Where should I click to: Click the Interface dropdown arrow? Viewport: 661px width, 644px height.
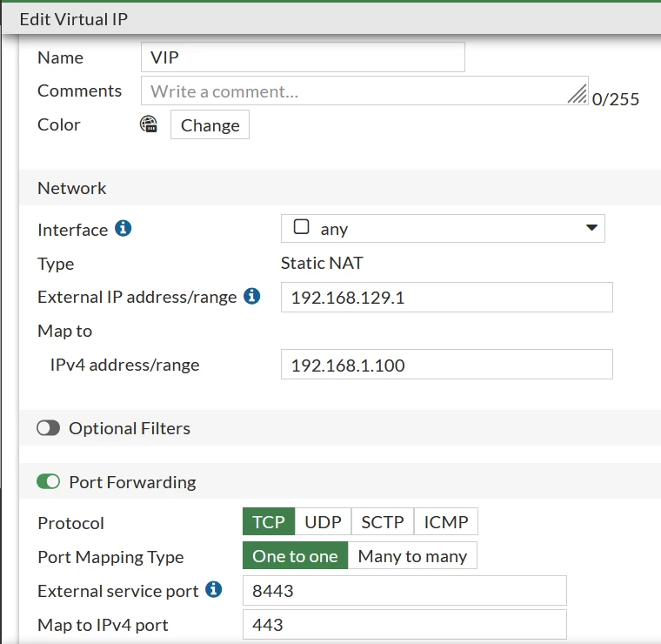coord(591,228)
